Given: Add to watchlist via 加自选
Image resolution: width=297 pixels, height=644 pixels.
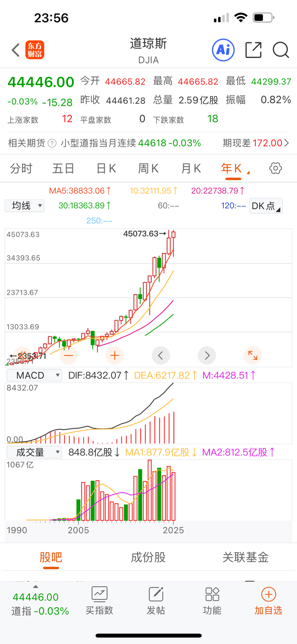Looking at the screenshot, I should click(x=268, y=601).
